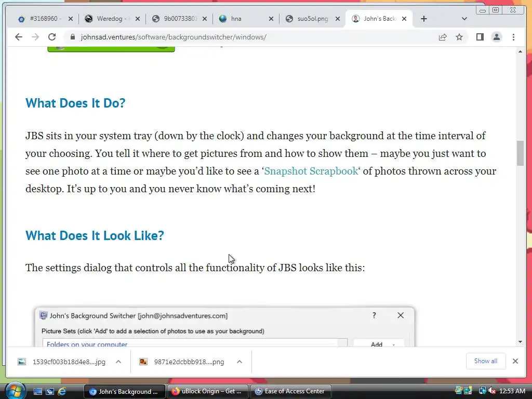Screen dimensions: 532x399
Task: Click Show all downloads
Action: pos(486,361)
